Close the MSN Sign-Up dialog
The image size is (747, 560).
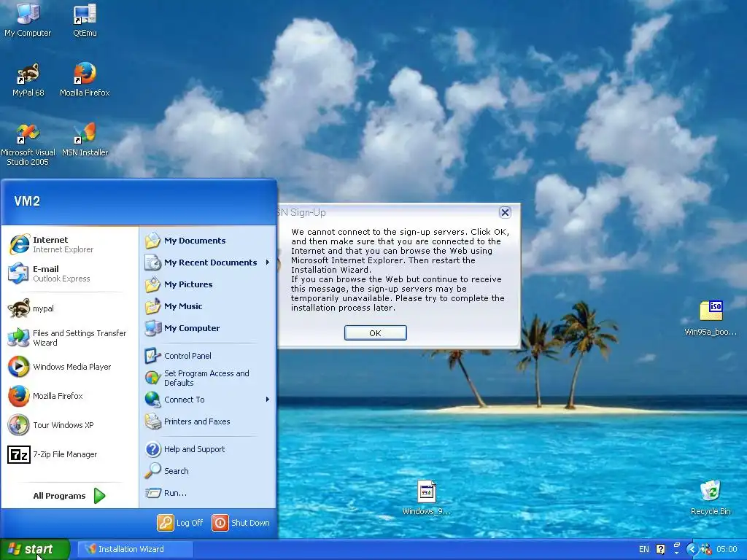[x=505, y=212]
